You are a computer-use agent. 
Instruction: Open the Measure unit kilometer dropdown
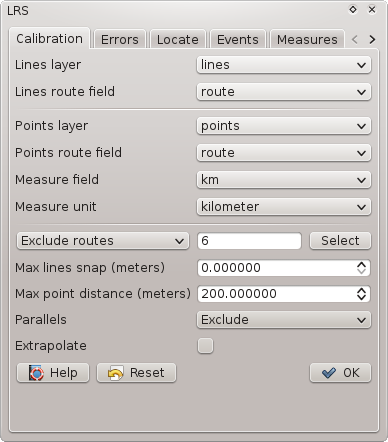(284, 207)
